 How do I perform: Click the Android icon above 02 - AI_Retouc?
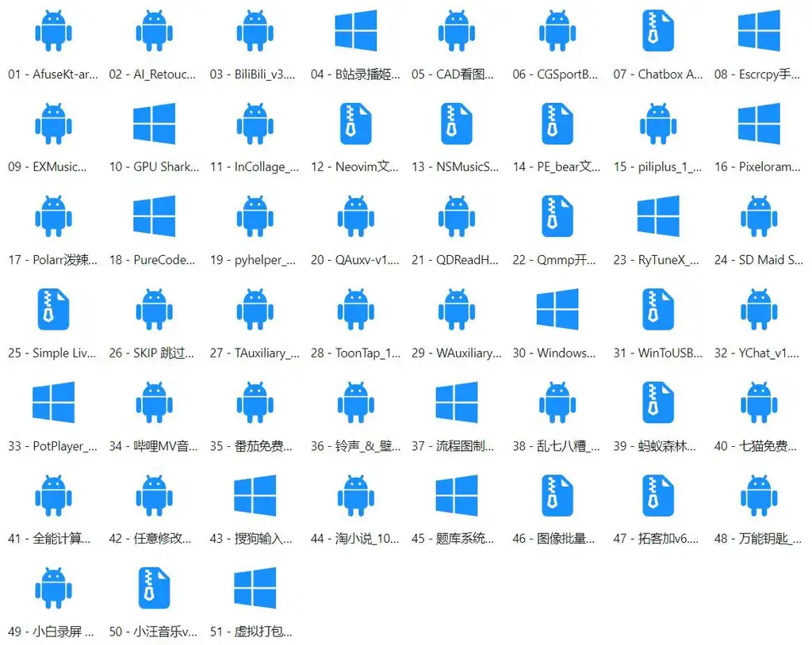[x=155, y=31]
